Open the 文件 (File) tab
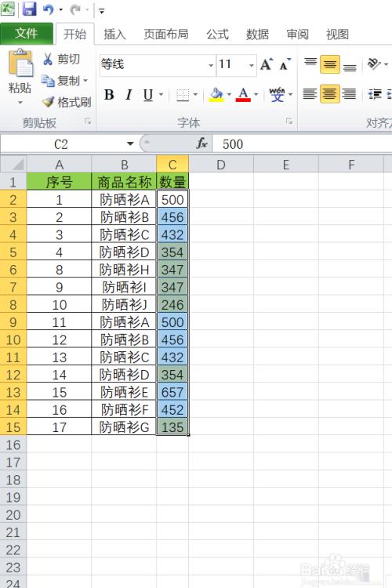 tap(26, 34)
